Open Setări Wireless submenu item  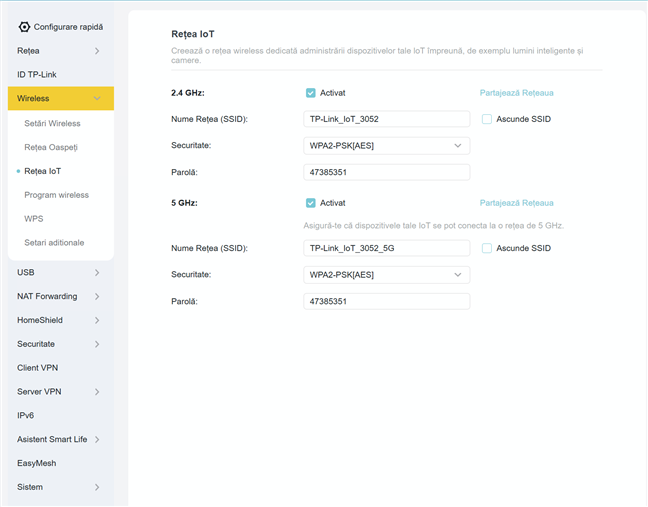pyautogui.click(x=52, y=123)
